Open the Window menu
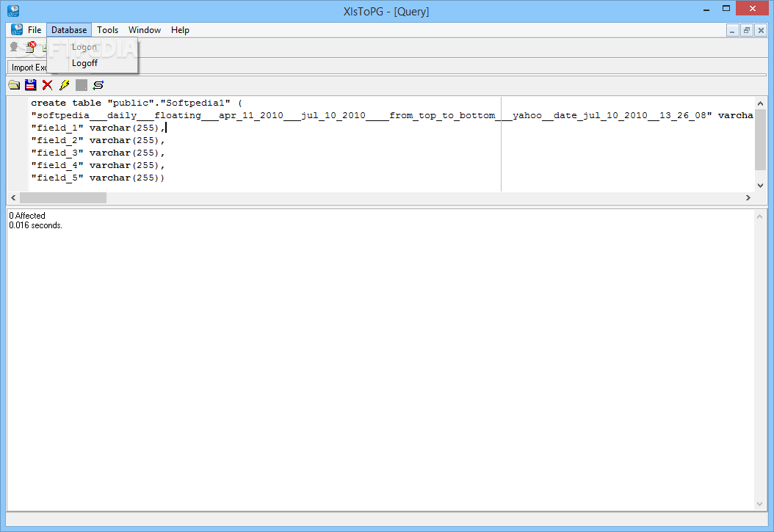The image size is (774, 532). click(x=145, y=30)
